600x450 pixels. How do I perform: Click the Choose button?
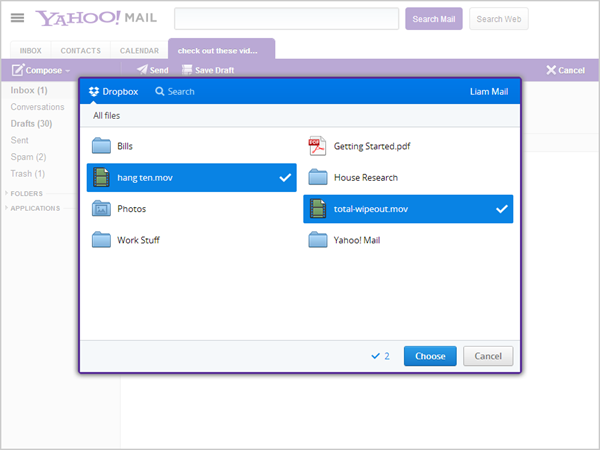pos(430,356)
